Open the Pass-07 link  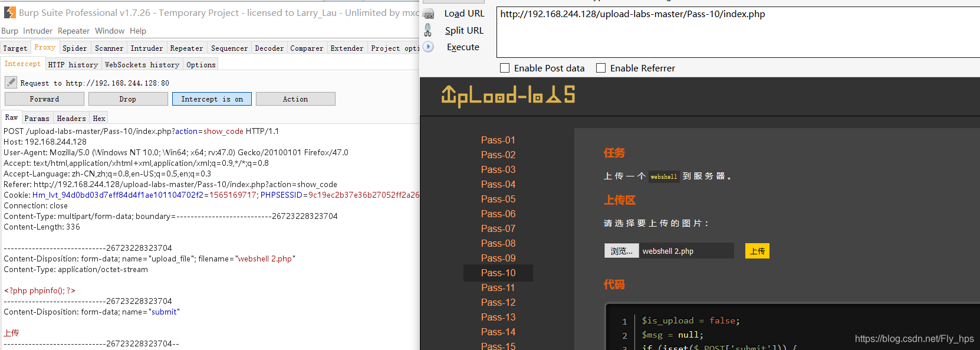498,228
